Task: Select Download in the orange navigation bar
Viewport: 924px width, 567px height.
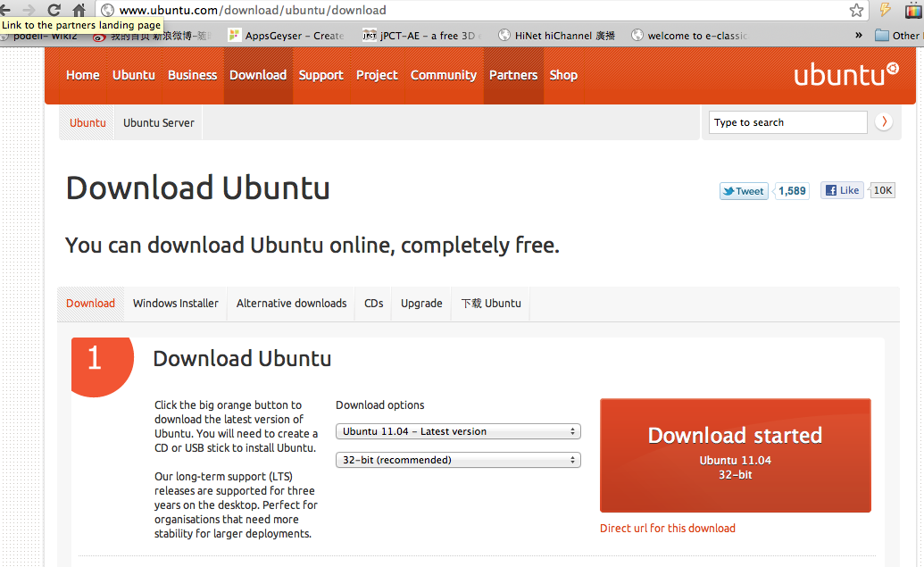Action: click(x=258, y=75)
